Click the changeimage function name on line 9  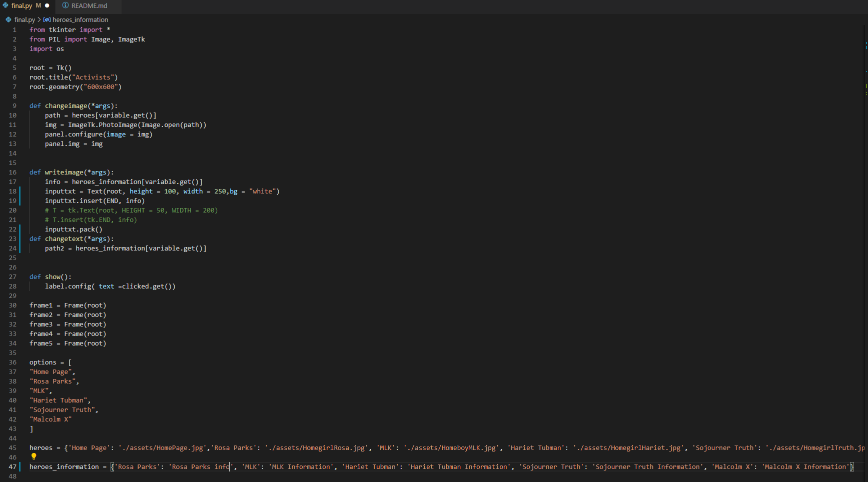(x=67, y=105)
